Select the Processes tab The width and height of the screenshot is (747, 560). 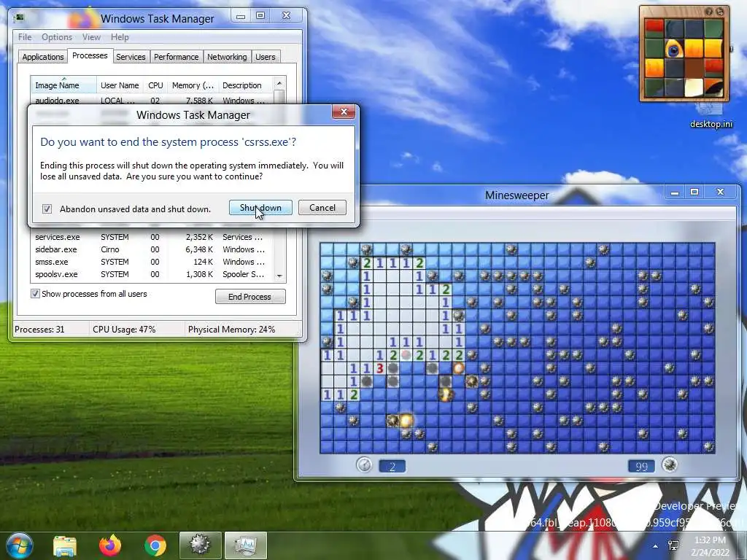[x=90, y=55]
